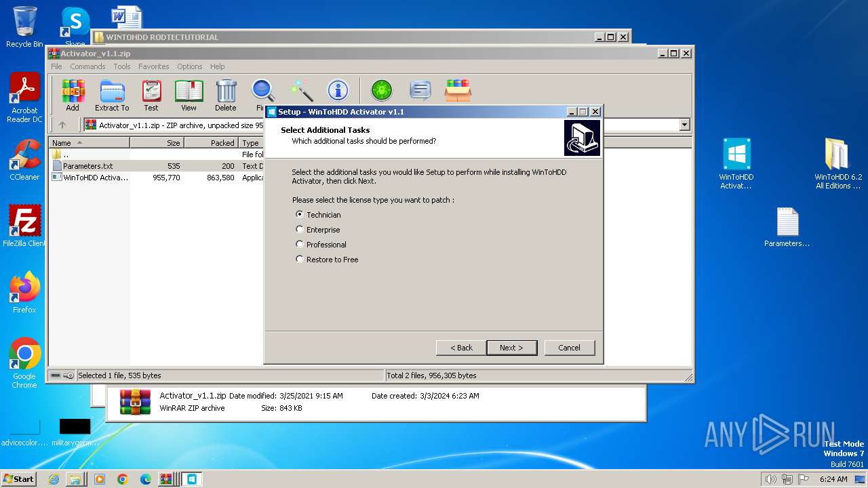
Task: Open the Options menu
Action: [x=190, y=66]
